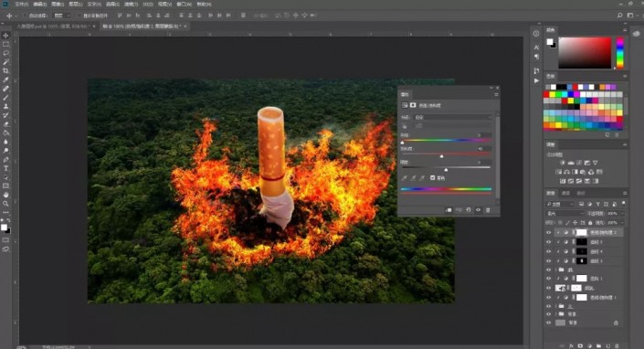Select the Eraser tool

click(x=5, y=124)
